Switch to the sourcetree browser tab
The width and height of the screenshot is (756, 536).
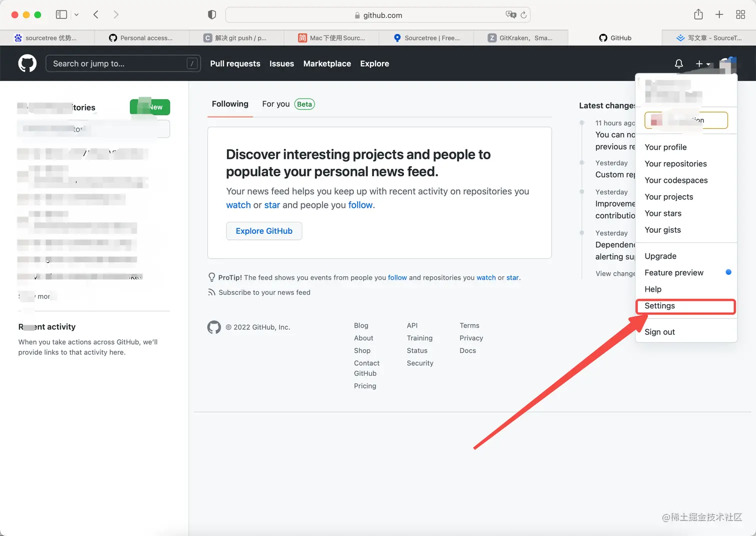[x=47, y=38]
